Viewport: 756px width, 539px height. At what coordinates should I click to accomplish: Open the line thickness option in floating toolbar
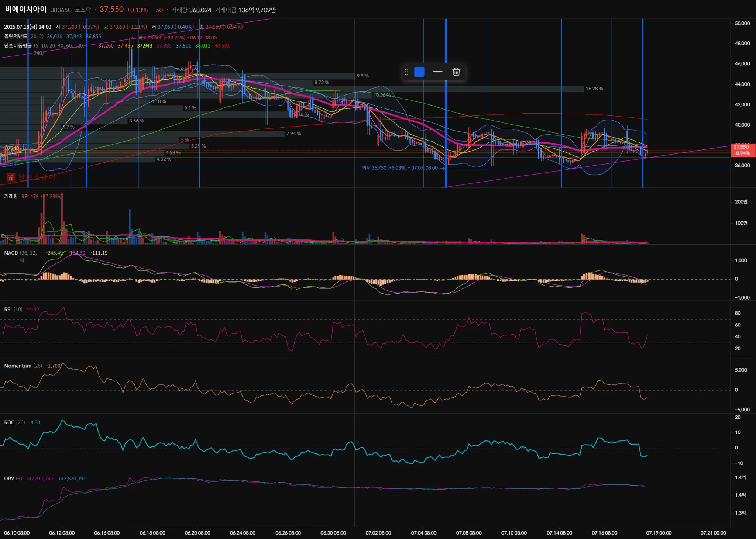coord(438,72)
